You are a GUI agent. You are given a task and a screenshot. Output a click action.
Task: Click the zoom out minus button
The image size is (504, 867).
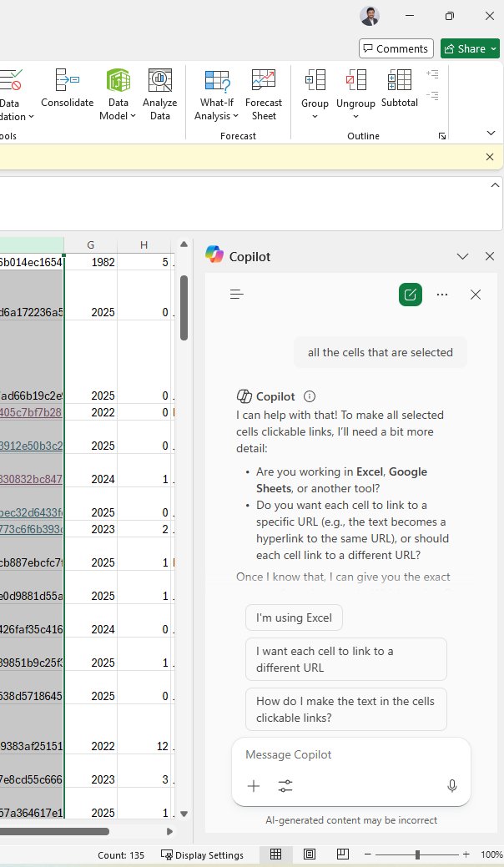click(x=368, y=854)
